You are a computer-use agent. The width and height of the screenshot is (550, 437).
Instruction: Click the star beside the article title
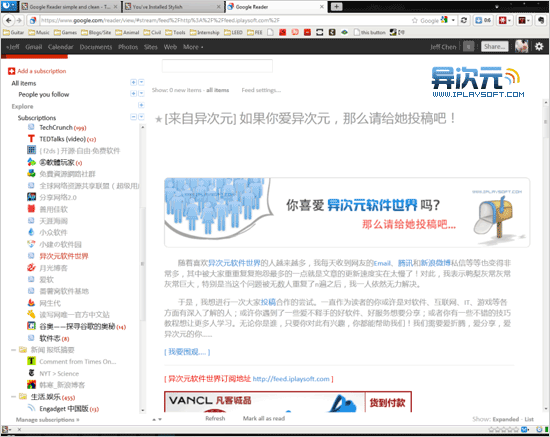tap(159, 119)
